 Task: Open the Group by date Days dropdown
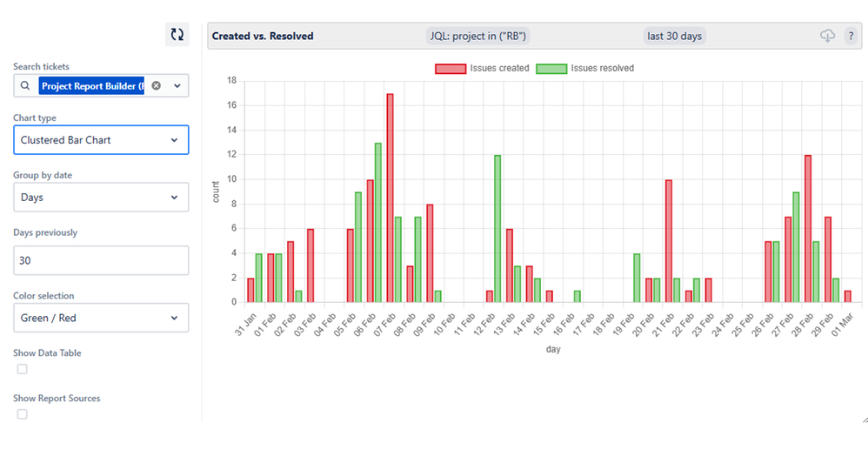click(101, 198)
